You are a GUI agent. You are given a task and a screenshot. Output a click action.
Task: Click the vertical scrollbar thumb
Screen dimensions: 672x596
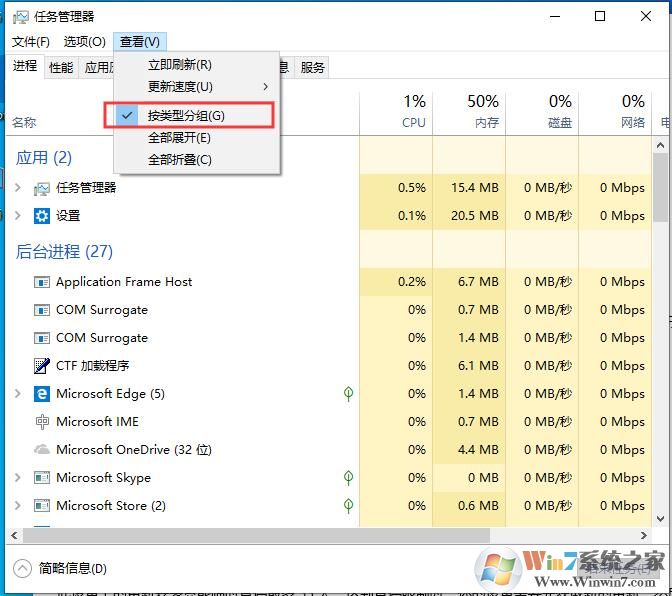660,188
